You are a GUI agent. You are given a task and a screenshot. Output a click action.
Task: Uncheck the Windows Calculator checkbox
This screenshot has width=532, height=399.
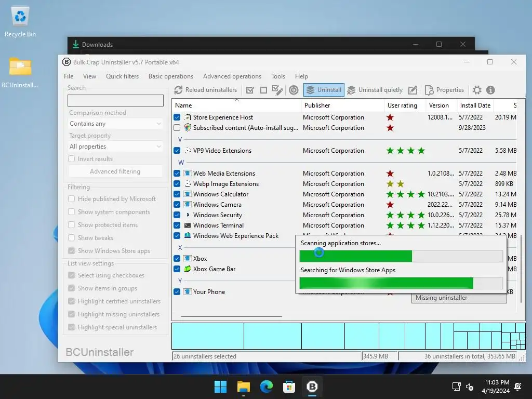177,194
